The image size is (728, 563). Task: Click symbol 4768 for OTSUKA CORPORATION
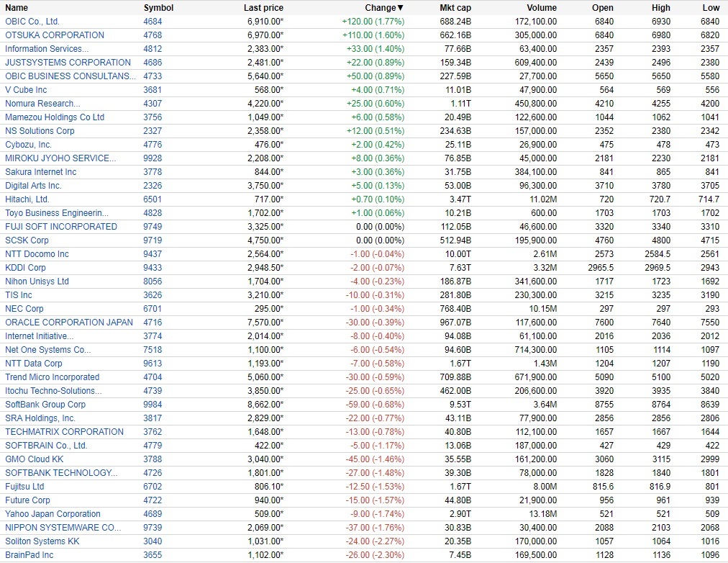[x=153, y=35]
